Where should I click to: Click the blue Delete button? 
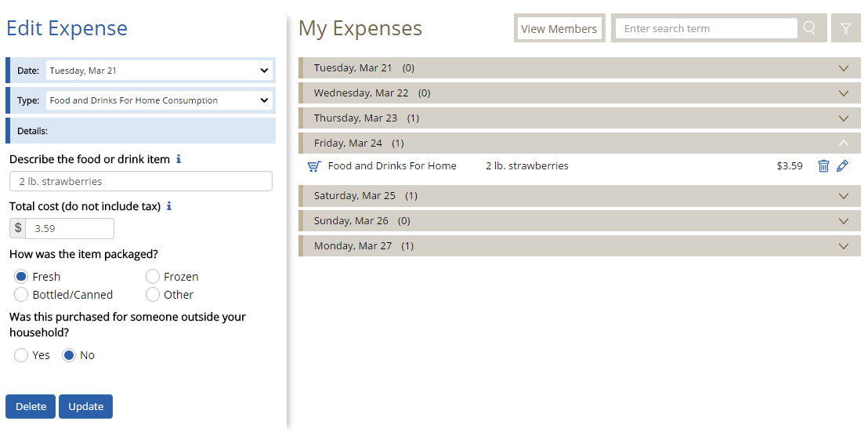(31, 406)
